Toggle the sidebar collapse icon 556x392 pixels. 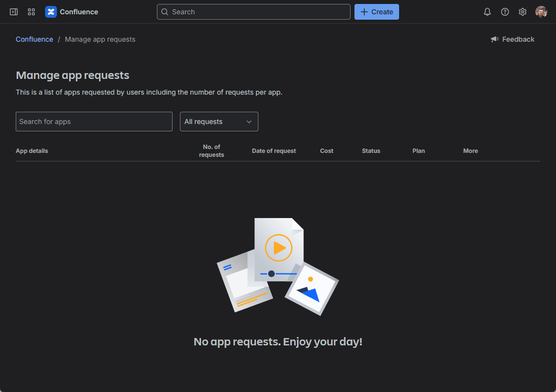[x=13, y=12]
